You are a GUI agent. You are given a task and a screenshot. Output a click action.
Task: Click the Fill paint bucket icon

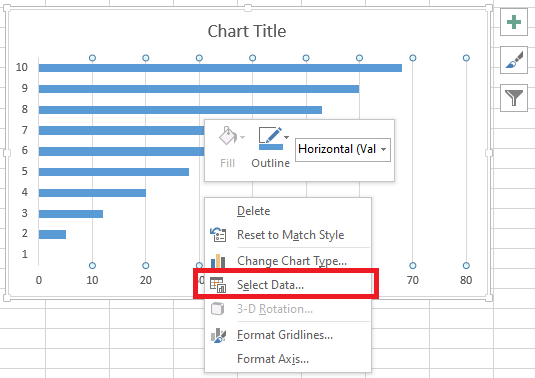click(228, 136)
